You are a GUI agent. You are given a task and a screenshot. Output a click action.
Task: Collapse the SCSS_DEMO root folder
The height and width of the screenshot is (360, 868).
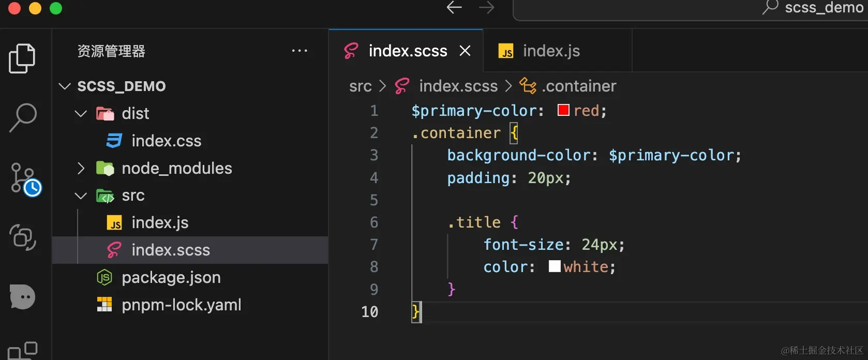click(x=65, y=86)
